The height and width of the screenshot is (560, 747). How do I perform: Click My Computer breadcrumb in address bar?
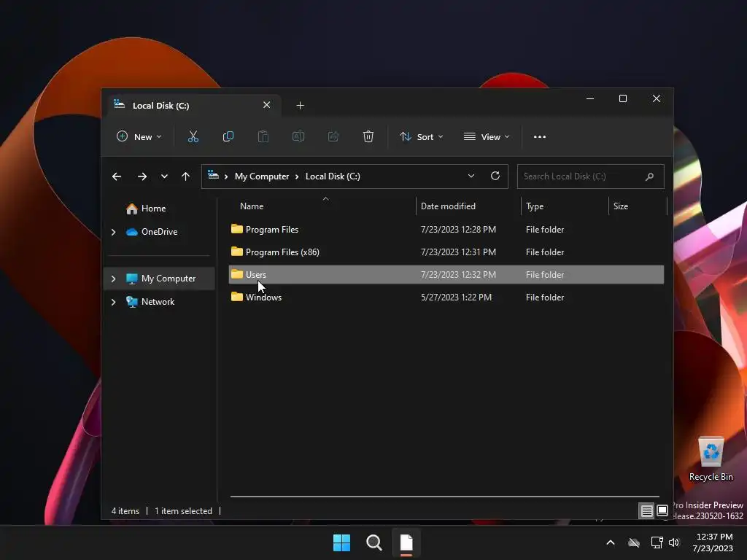click(x=262, y=176)
